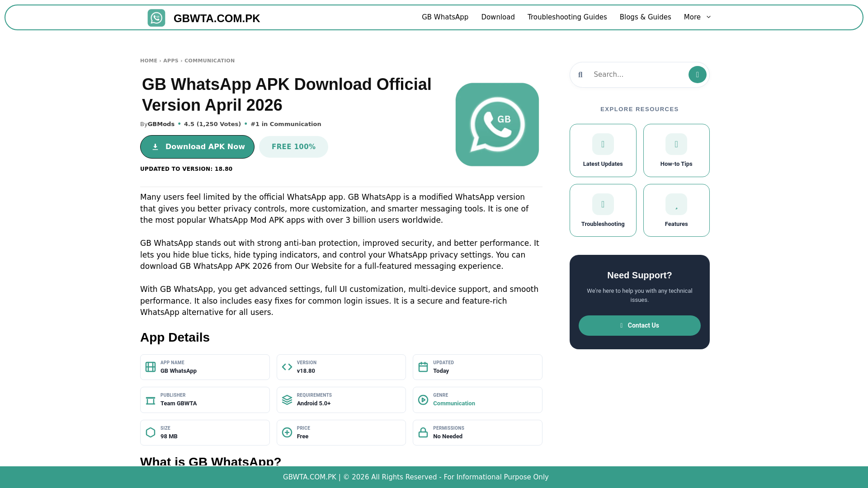Click GBWTA.COM.PK site title

pos(217,19)
